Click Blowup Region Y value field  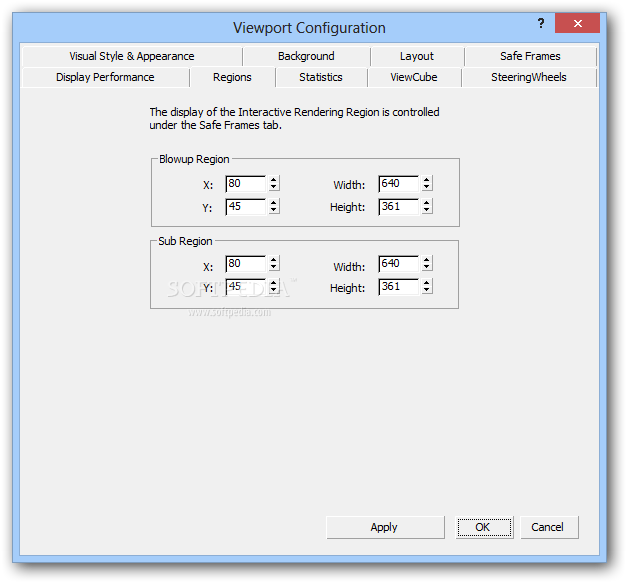pos(246,207)
